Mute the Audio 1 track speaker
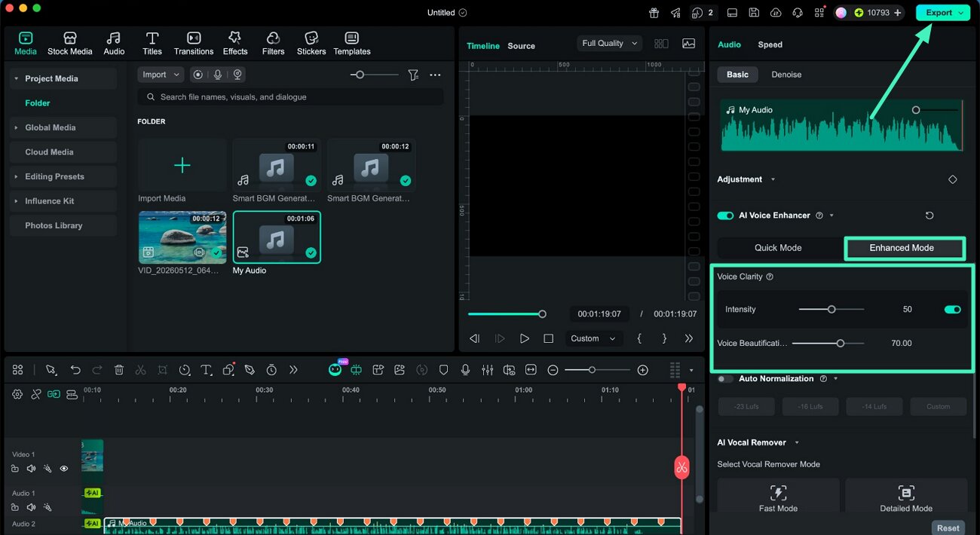 (x=31, y=507)
